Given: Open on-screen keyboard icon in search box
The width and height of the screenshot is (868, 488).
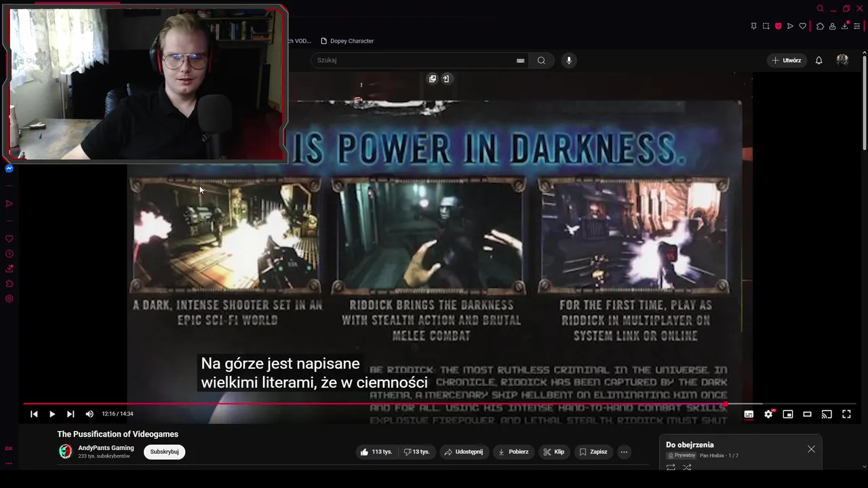Looking at the screenshot, I should (520, 60).
